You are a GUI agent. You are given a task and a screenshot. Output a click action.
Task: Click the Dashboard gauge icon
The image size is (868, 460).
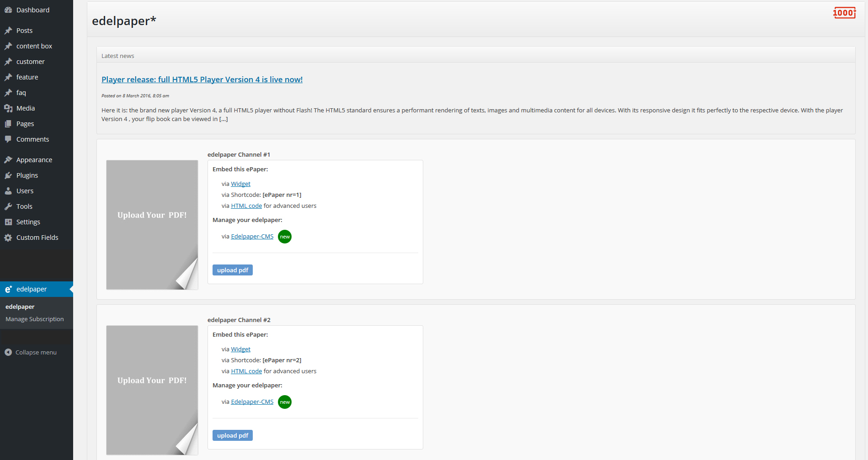[8, 10]
